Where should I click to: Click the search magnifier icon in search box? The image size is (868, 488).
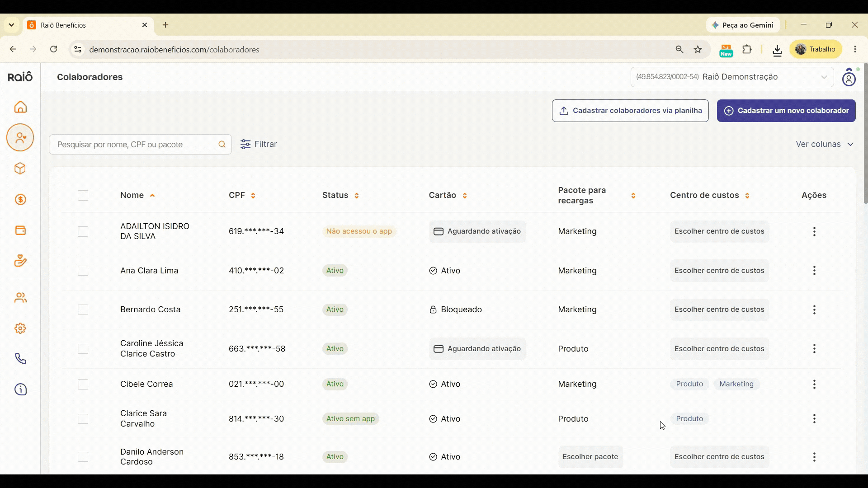(x=222, y=145)
